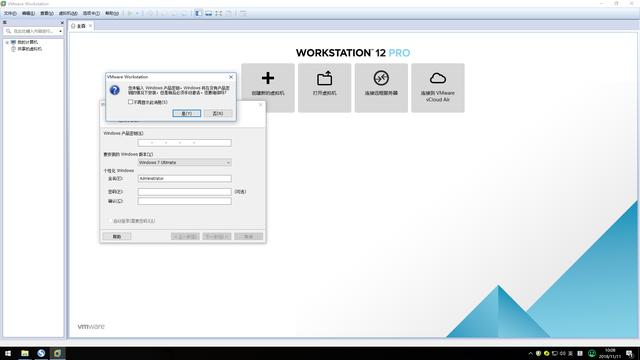Image resolution: width=640 pixels, height=360 pixels.
Task: Open the VM menu
Action: coord(68,13)
